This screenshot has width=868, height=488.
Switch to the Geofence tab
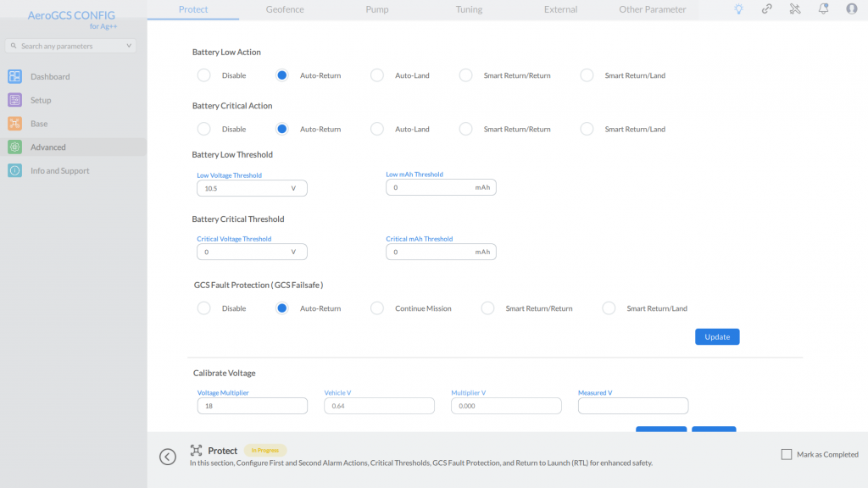[284, 9]
